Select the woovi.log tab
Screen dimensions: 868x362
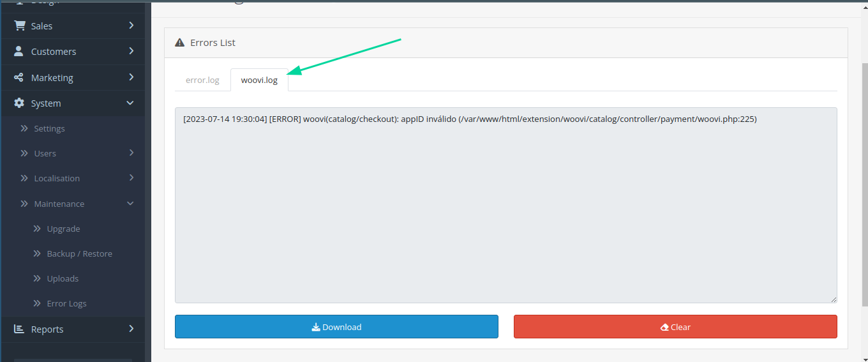click(x=259, y=80)
